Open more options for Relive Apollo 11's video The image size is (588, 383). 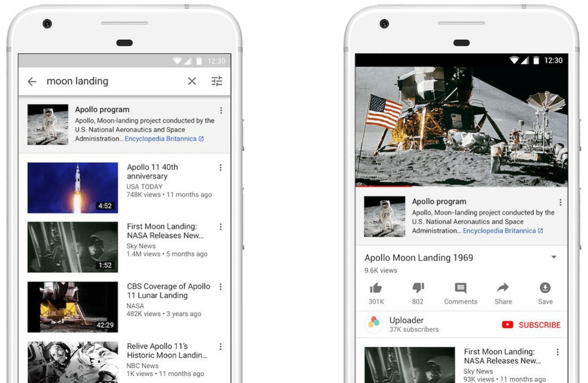pyautogui.click(x=221, y=346)
